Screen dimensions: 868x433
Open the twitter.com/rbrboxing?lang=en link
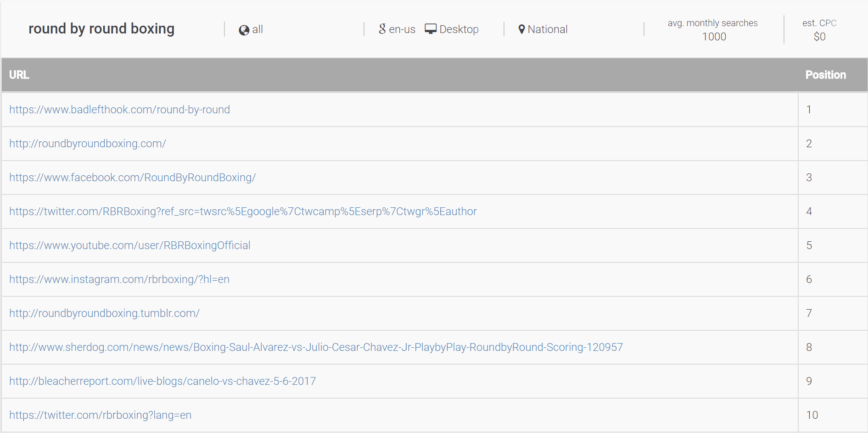[x=100, y=415]
